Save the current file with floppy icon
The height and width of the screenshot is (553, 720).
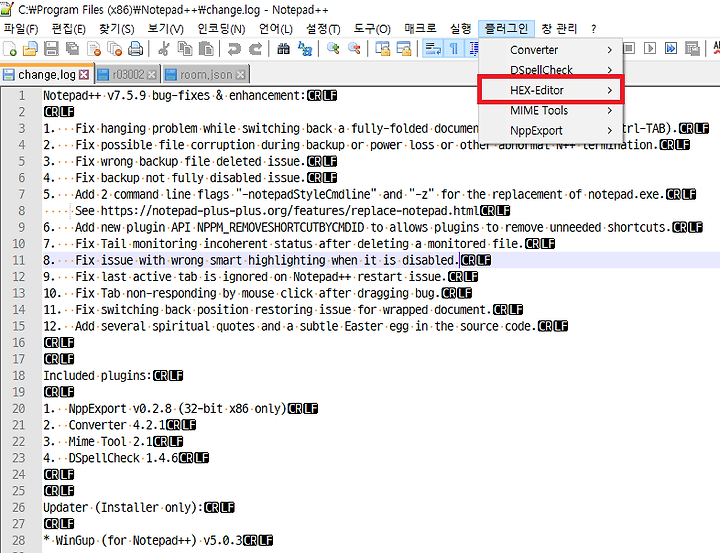[x=51, y=49]
